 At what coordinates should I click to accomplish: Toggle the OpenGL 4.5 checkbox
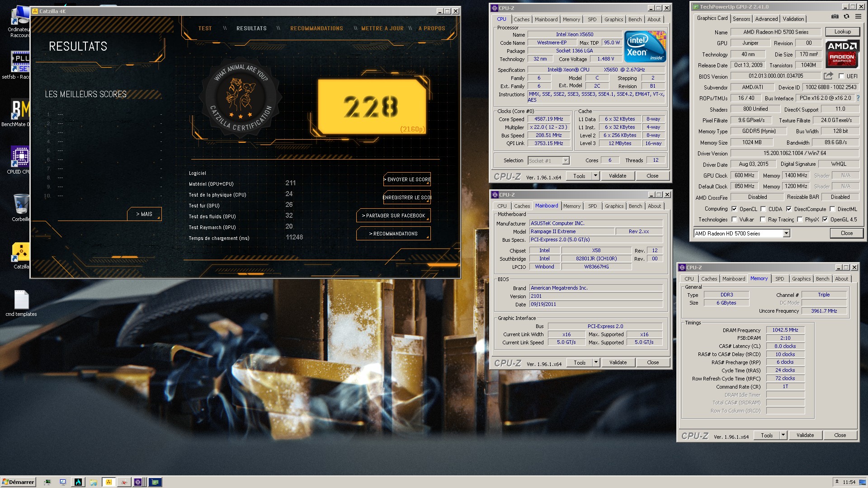(825, 219)
